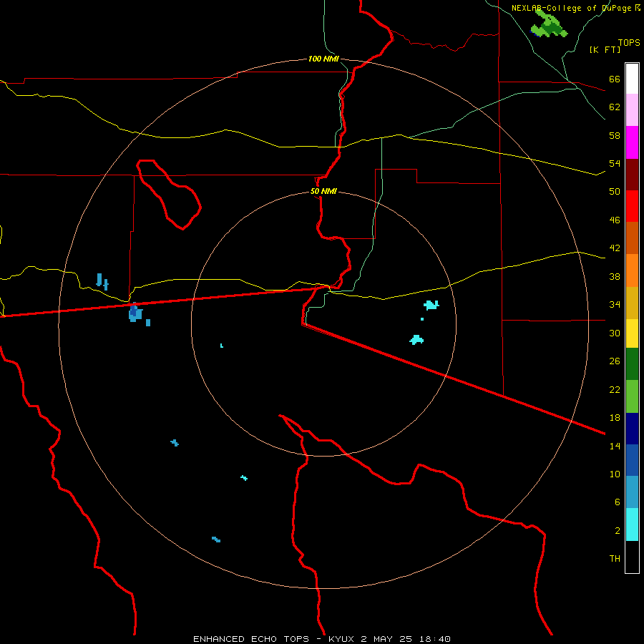Viewport: 644px width, 644px height.
Task: Click the navy 18 kft legend swatch
Action: tap(632, 429)
